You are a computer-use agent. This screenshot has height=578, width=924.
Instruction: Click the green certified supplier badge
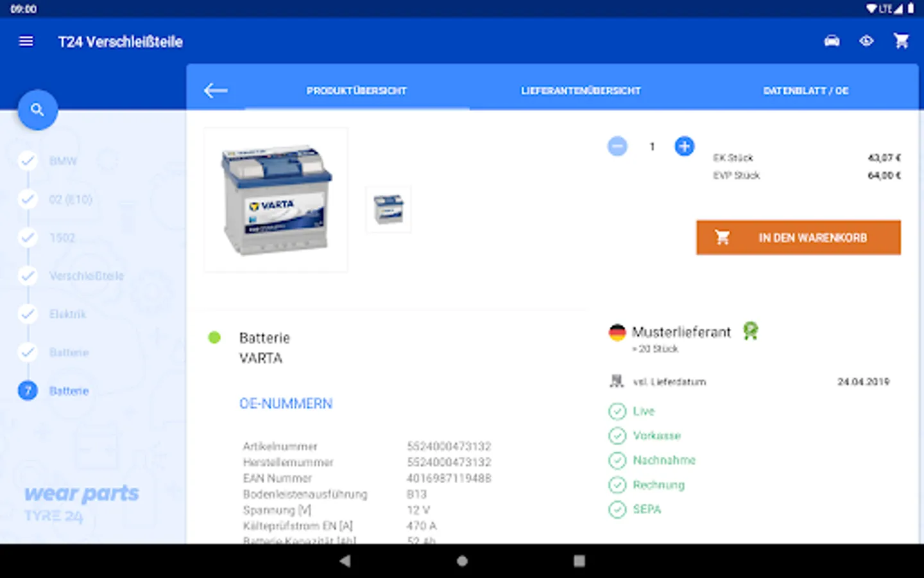[x=751, y=331]
